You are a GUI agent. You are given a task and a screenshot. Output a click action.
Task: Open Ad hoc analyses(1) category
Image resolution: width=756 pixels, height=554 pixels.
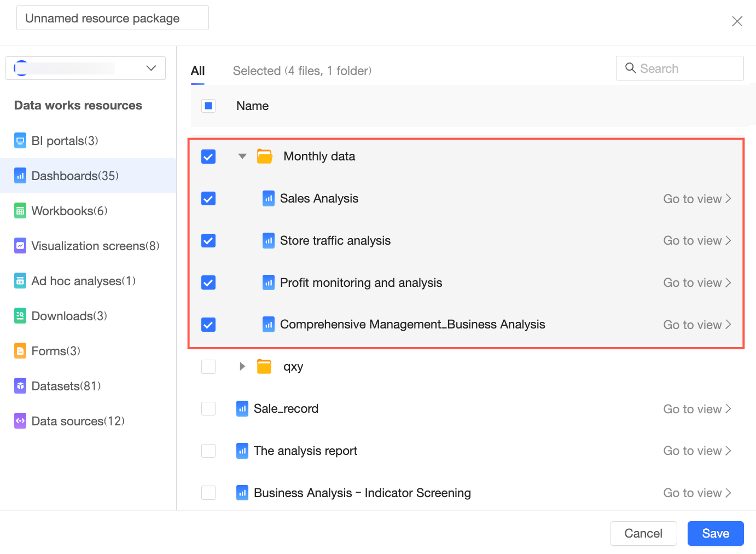click(88, 281)
